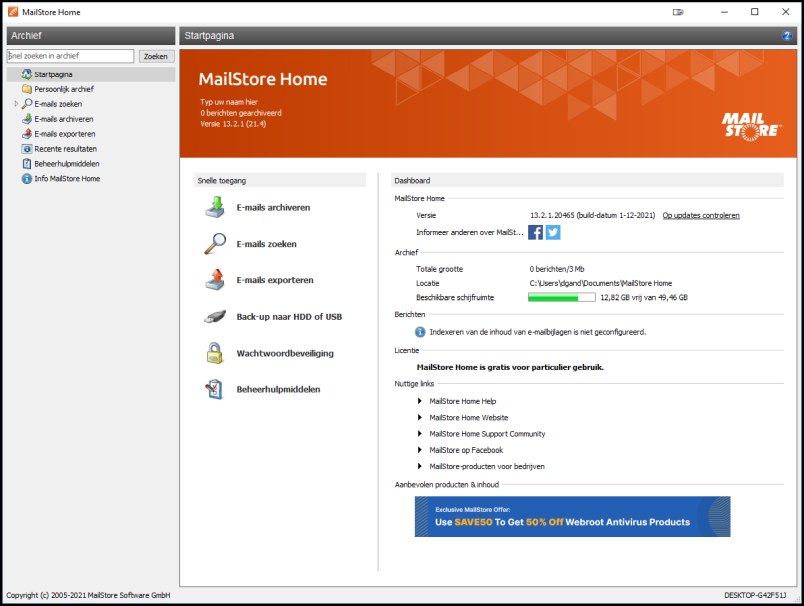
Task: Select E-mails exporteren in the tree
Action: [65, 134]
